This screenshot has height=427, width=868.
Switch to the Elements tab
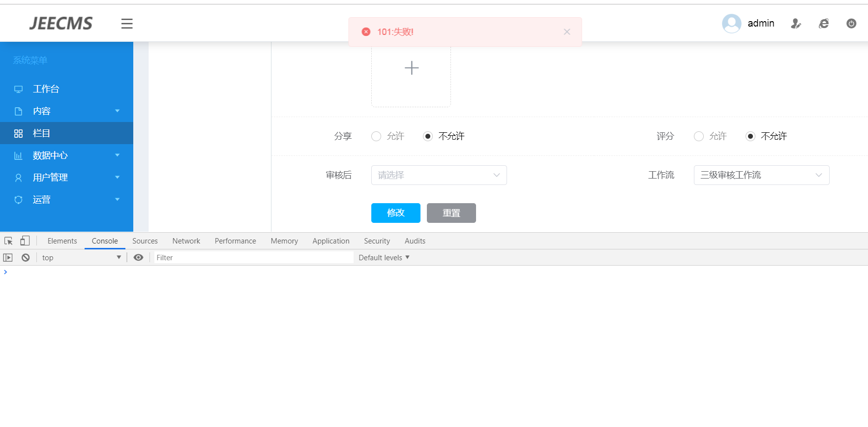[x=62, y=241]
